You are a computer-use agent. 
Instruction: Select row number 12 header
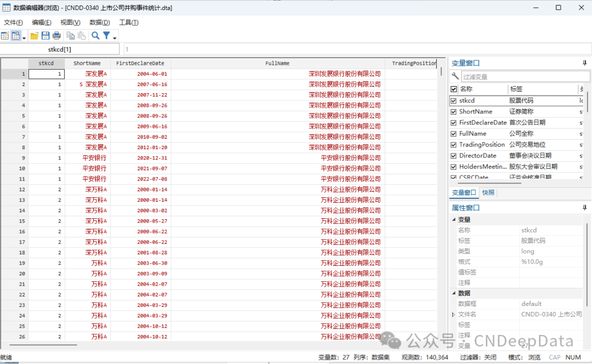(14, 190)
